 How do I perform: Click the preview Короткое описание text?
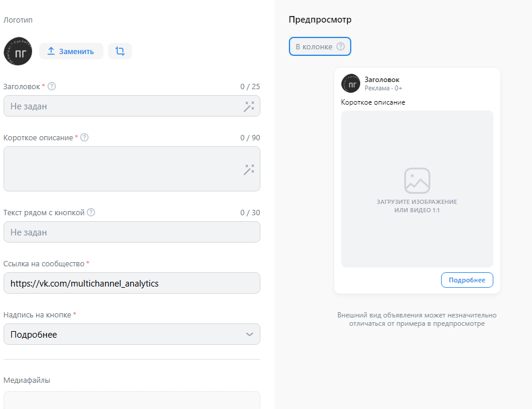[x=373, y=102]
